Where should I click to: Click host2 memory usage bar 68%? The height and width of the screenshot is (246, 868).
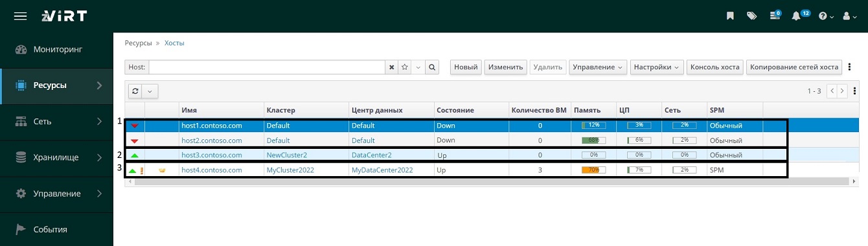point(593,140)
